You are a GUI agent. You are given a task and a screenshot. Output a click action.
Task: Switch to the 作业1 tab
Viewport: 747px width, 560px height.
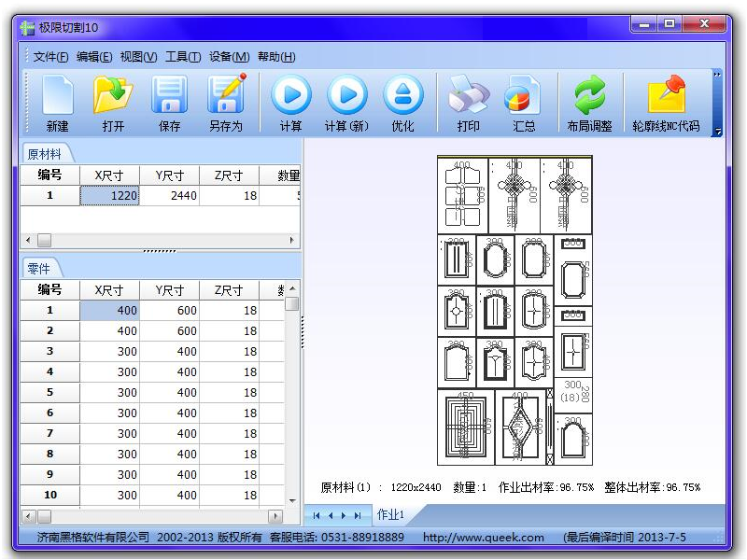tap(390, 515)
